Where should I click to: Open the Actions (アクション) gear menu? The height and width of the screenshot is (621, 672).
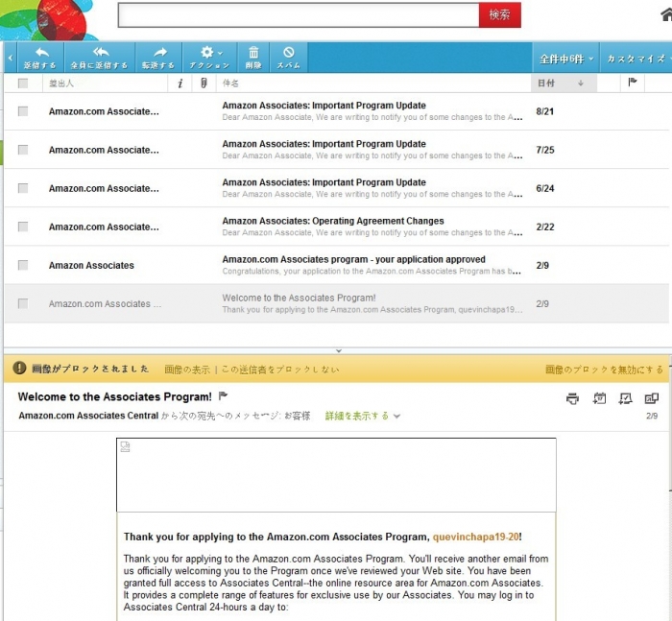point(209,58)
